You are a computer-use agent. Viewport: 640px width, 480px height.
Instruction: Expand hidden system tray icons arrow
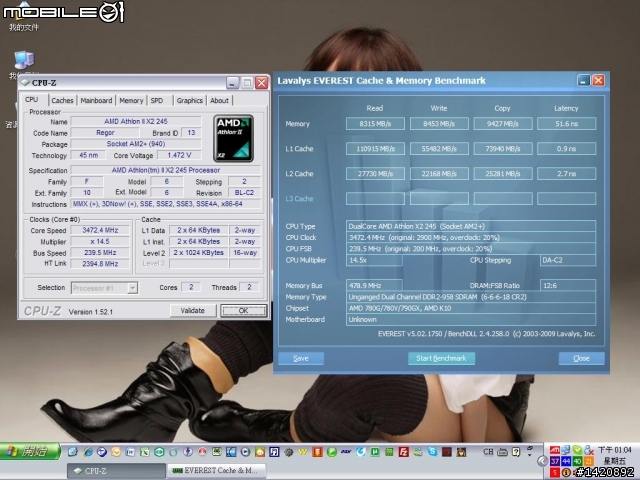pos(542,461)
